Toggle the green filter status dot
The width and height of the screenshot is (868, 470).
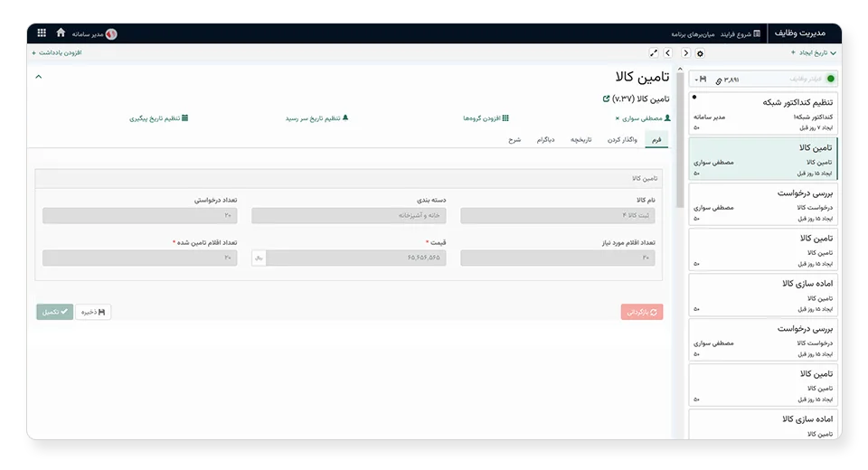coord(830,79)
